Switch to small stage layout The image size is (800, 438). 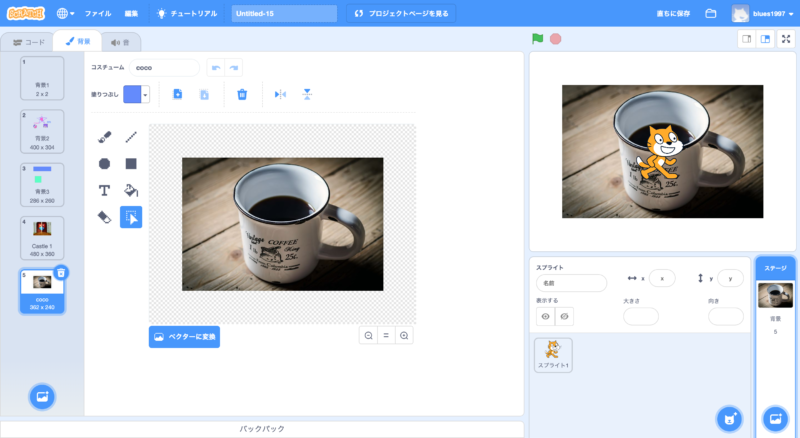click(746, 39)
